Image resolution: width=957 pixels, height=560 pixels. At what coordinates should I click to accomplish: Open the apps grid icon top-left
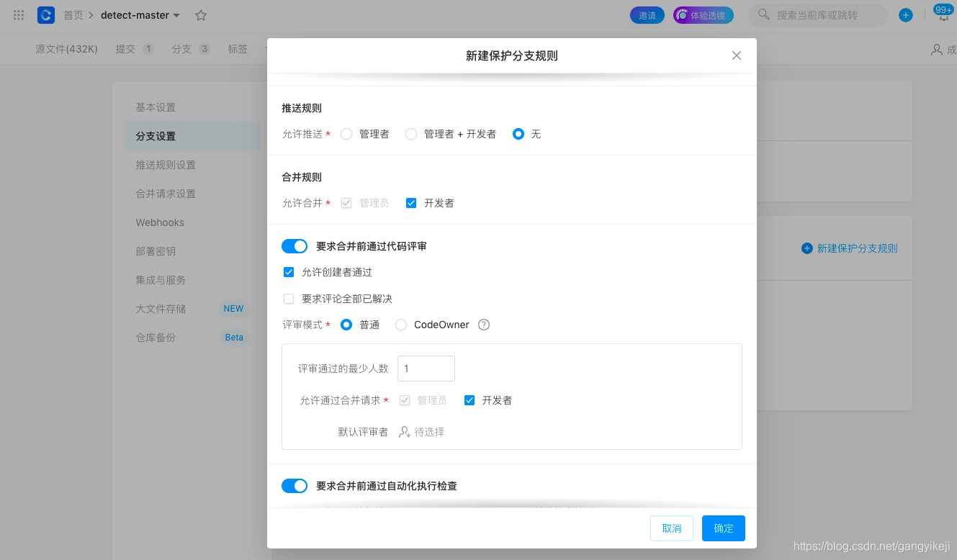pos(17,15)
